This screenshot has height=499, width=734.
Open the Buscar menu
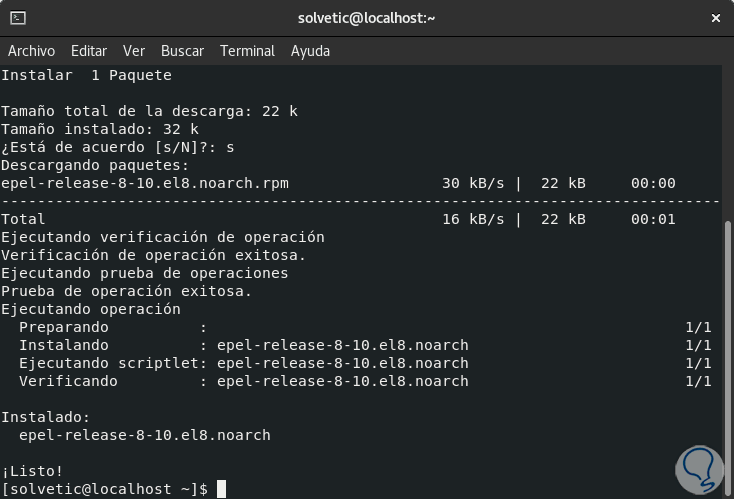[x=182, y=51]
